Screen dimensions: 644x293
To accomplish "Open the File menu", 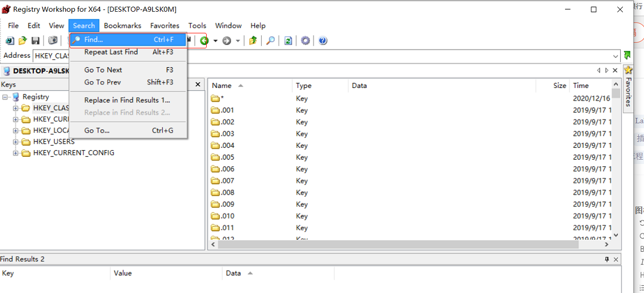I will pyautogui.click(x=13, y=26).
